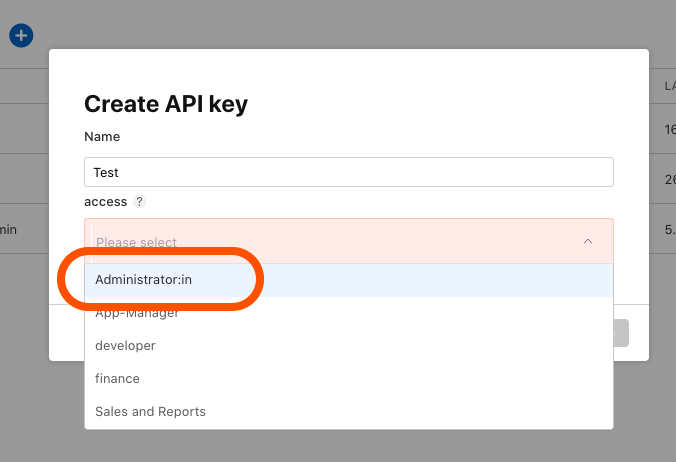Screen dimensions: 676x462
Task: Open the "Please select" access dropdown
Action: 330,242
